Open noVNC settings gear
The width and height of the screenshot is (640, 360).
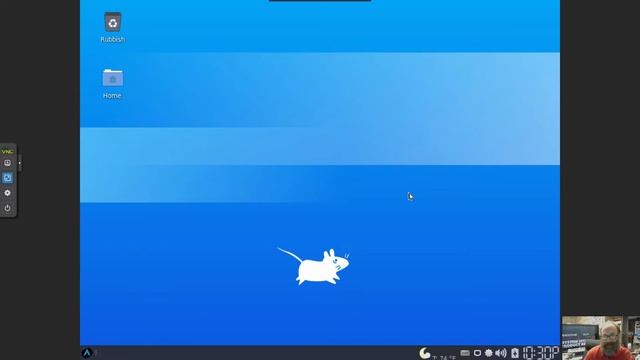pos(7,193)
